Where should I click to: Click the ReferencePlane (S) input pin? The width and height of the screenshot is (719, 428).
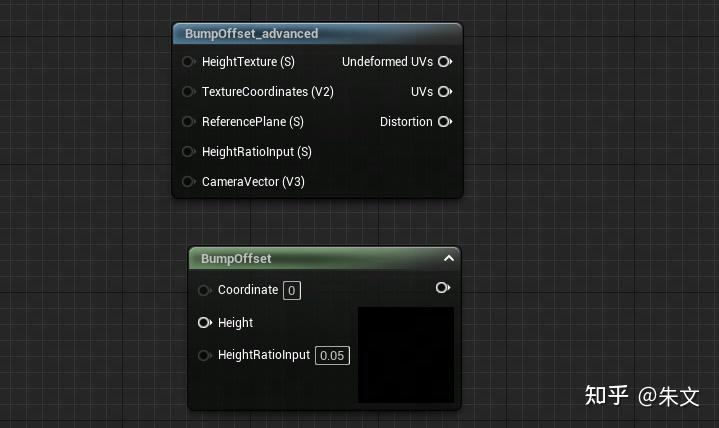coord(188,122)
